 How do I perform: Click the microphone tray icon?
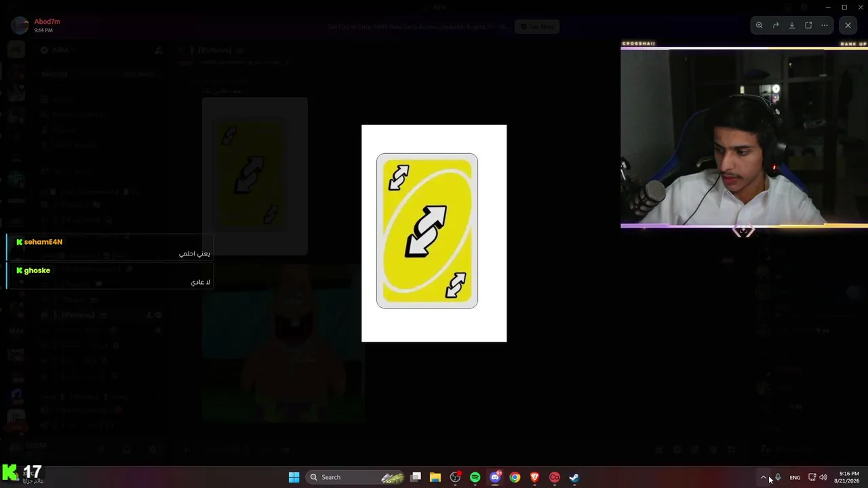(x=778, y=477)
